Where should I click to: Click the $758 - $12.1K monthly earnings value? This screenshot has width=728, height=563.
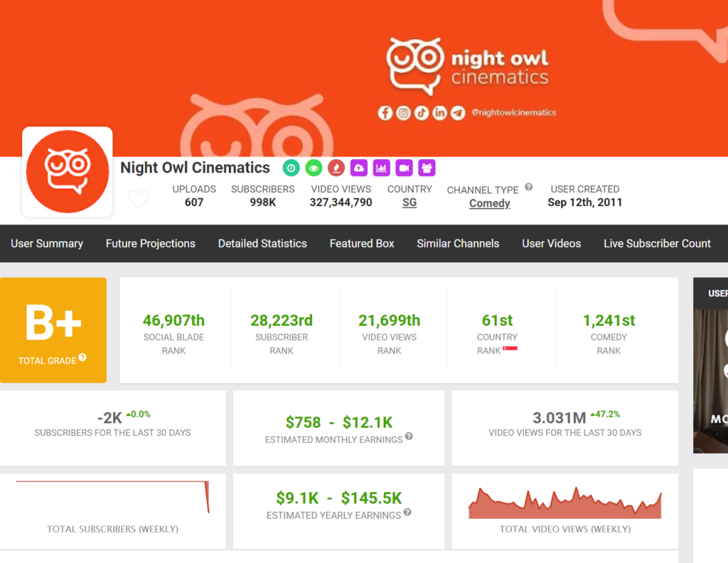point(339,422)
